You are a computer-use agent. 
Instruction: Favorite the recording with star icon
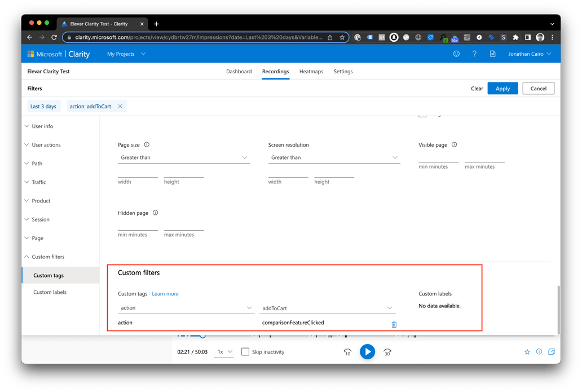point(527,351)
